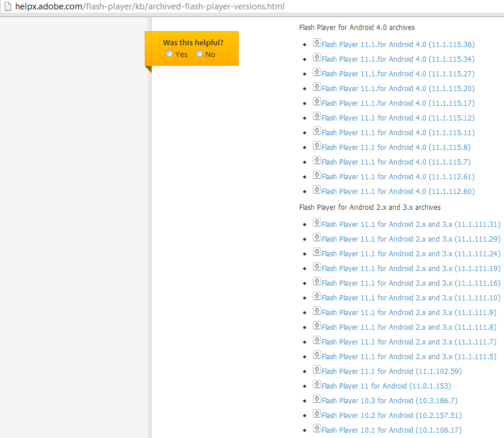Click the URL address field
This screenshot has height=438, width=504.
click(150, 6)
